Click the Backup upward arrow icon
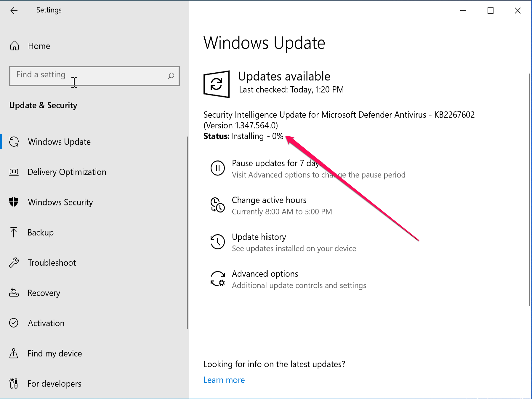This screenshot has height=399, width=532. [14, 232]
